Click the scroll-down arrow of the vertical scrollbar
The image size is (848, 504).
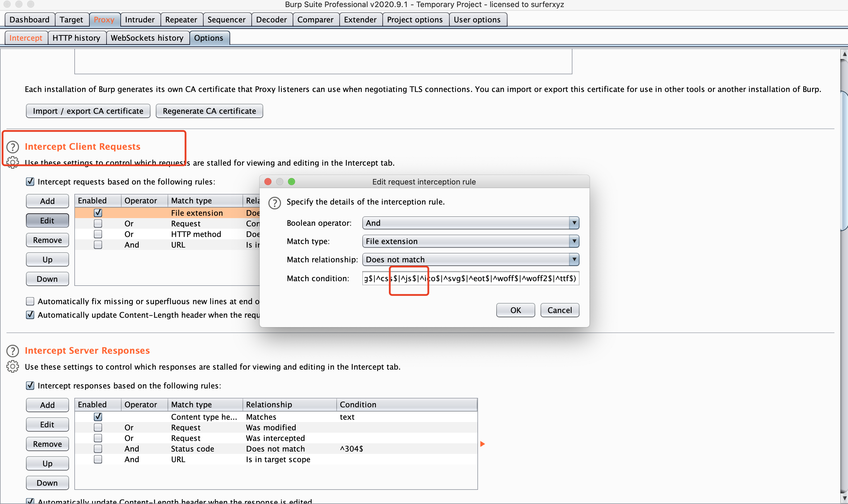point(844,498)
